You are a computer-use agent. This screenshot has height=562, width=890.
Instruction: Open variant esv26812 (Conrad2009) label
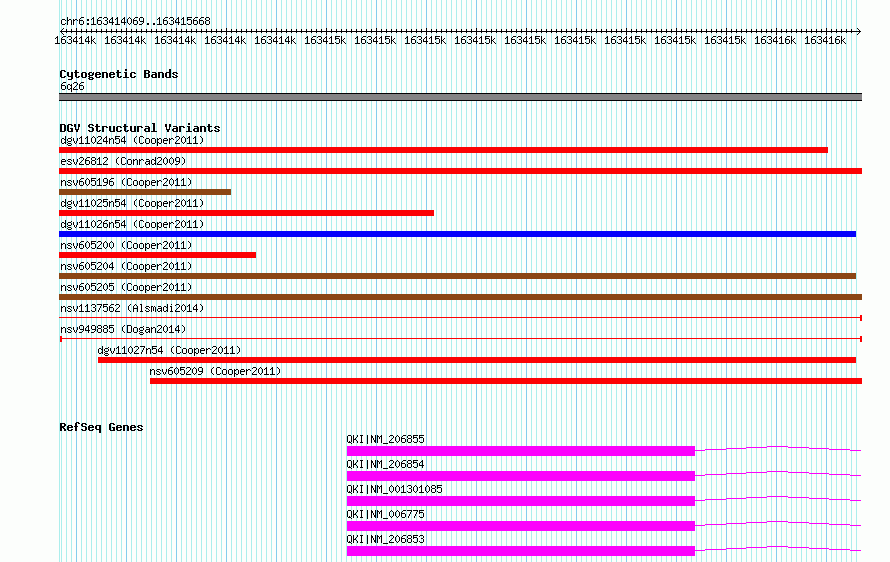tap(123, 161)
